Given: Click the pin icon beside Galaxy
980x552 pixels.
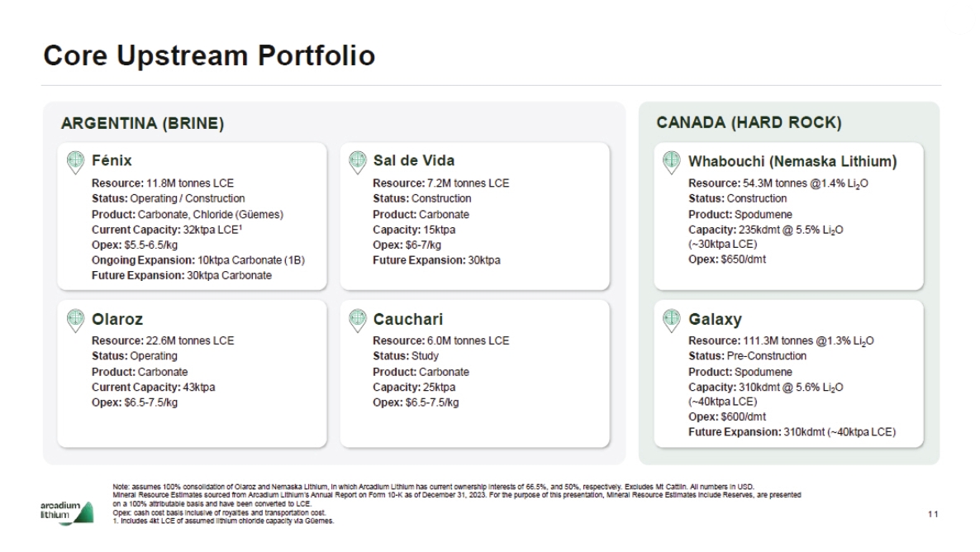Looking at the screenshot, I should (x=672, y=320).
